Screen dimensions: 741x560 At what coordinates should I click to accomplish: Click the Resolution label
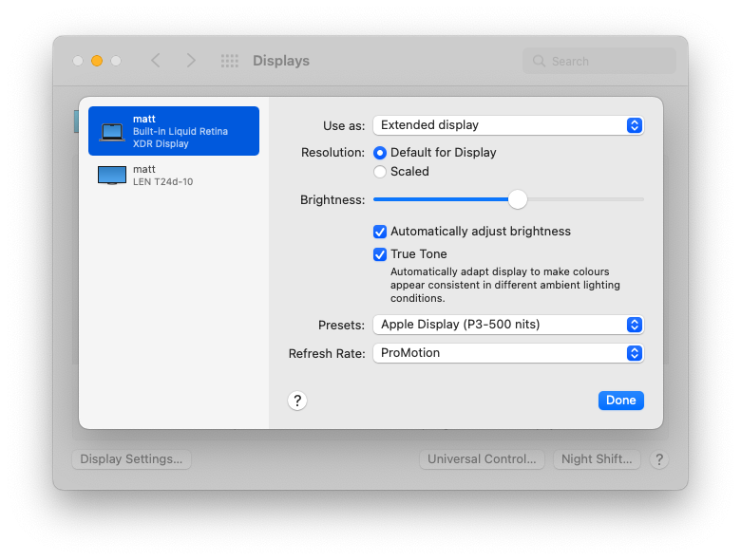click(332, 153)
